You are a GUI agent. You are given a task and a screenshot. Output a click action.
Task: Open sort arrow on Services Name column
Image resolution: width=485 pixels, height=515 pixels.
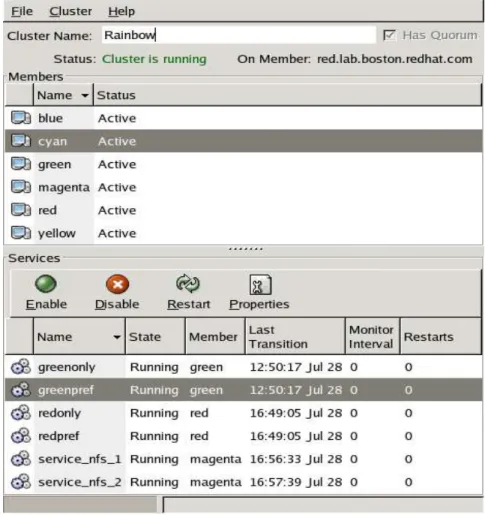click(x=117, y=337)
